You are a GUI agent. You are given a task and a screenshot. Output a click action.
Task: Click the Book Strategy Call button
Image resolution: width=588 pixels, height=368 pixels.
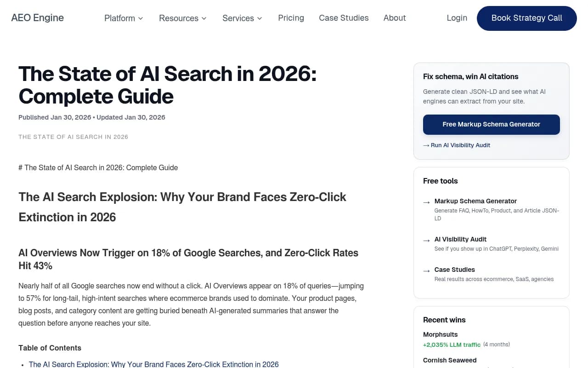pyautogui.click(x=526, y=18)
